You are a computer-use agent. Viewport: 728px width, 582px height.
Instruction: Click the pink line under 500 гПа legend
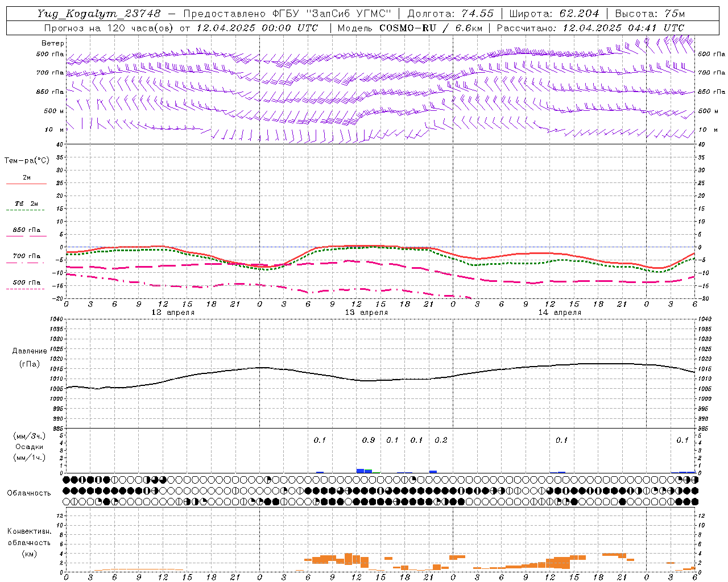pos(25,289)
